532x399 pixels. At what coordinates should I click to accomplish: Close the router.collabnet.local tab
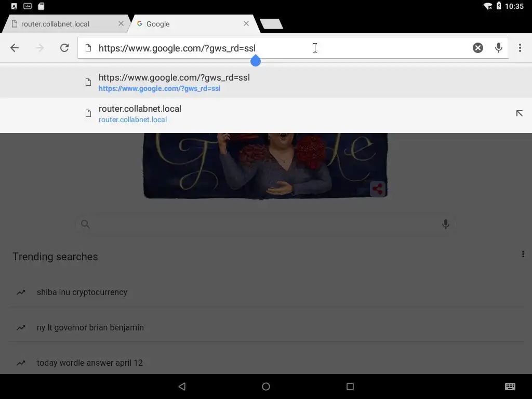point(121,23)
